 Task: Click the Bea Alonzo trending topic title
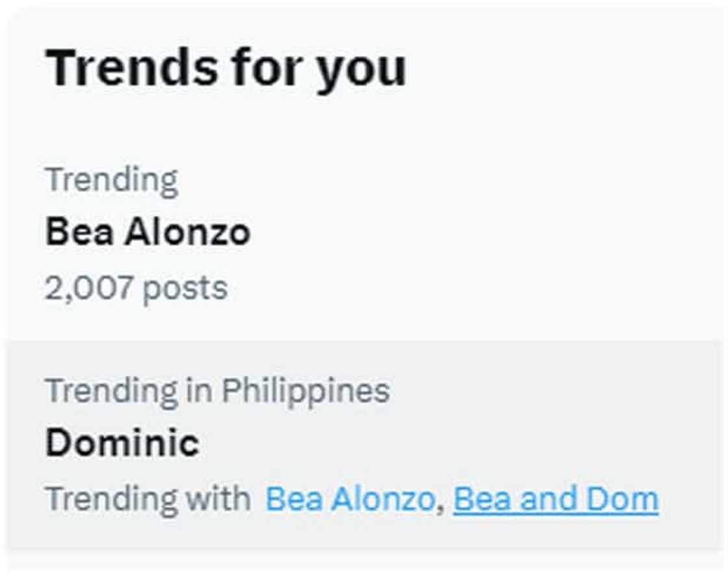148,232
